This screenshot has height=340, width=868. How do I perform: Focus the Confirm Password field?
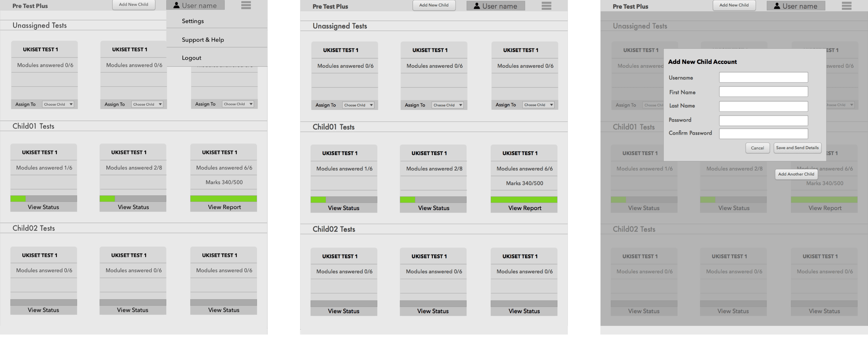coord(763,133)
